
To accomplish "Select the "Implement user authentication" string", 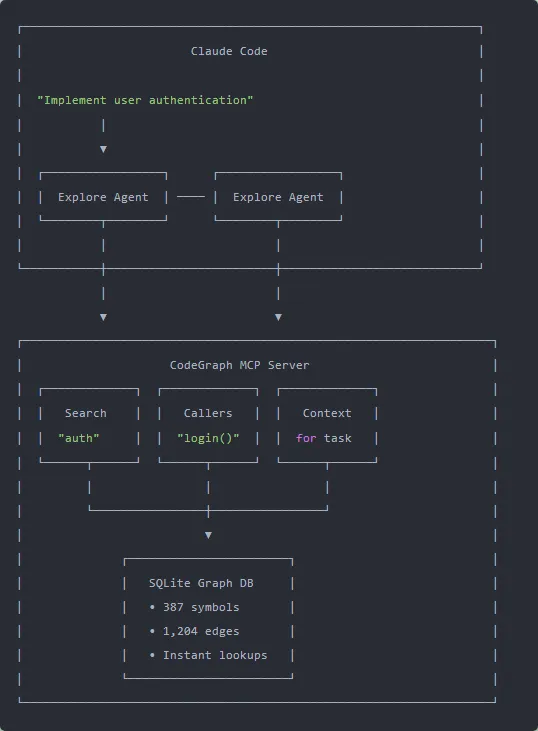I will tap(145, 100).
